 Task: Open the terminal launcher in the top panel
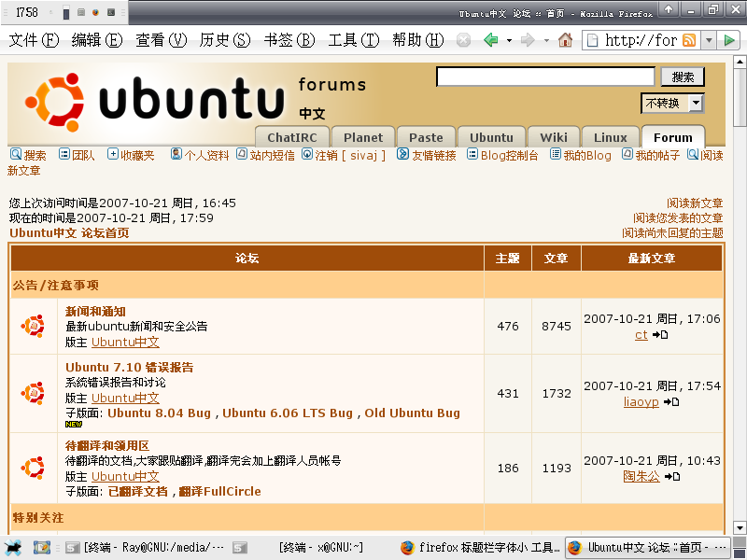(111, 12)
